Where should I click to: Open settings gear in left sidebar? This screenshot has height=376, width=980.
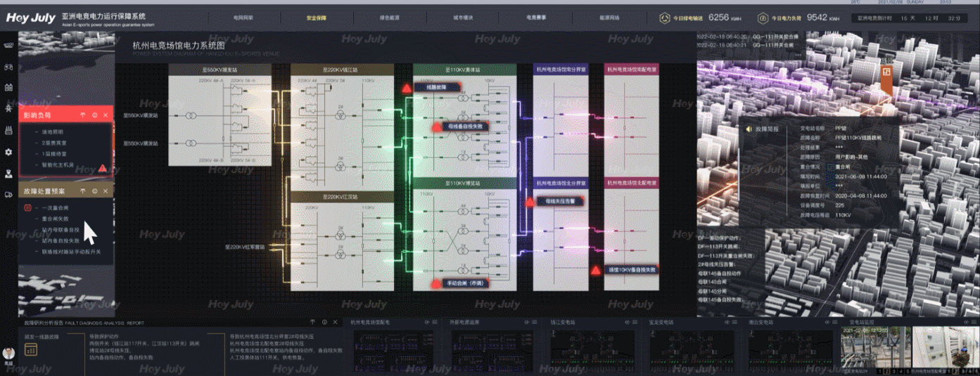tap(8, 152)
